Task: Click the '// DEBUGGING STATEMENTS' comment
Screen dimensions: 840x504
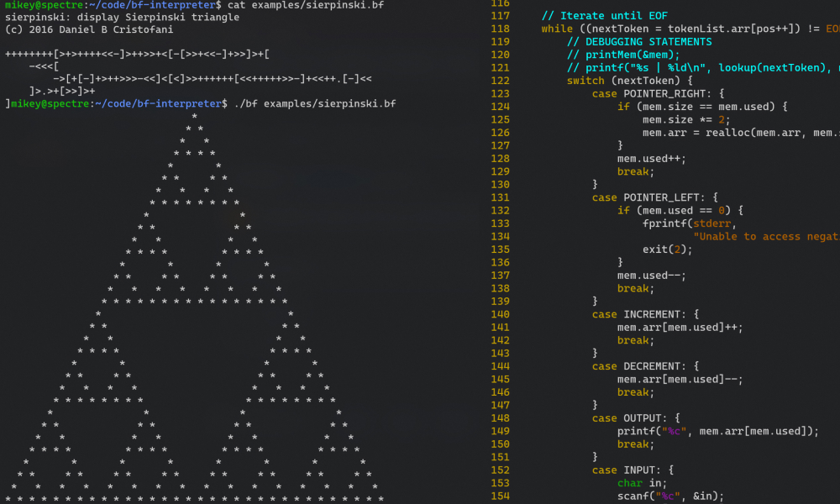Action: point(639,42)
